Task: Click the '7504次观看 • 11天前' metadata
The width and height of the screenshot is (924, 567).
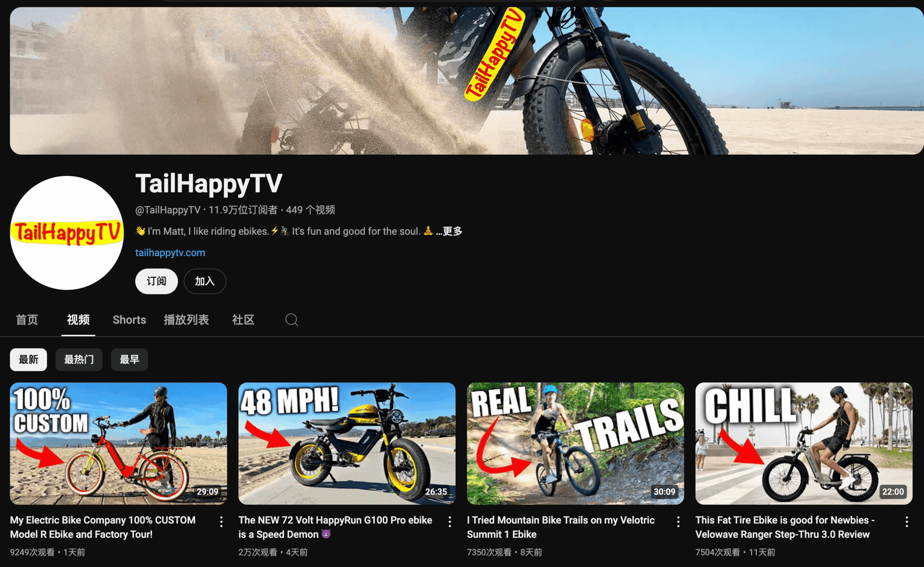Action: (735, 552)
